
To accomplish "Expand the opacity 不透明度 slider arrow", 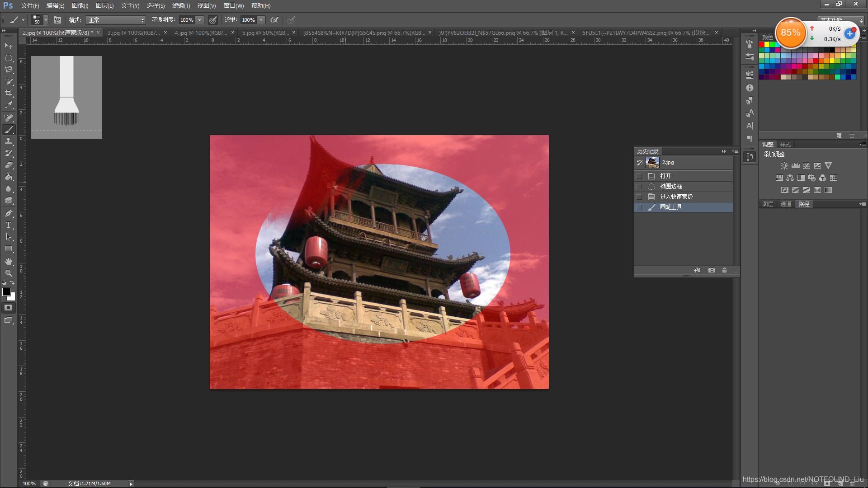I will click(x=199, y=20).
